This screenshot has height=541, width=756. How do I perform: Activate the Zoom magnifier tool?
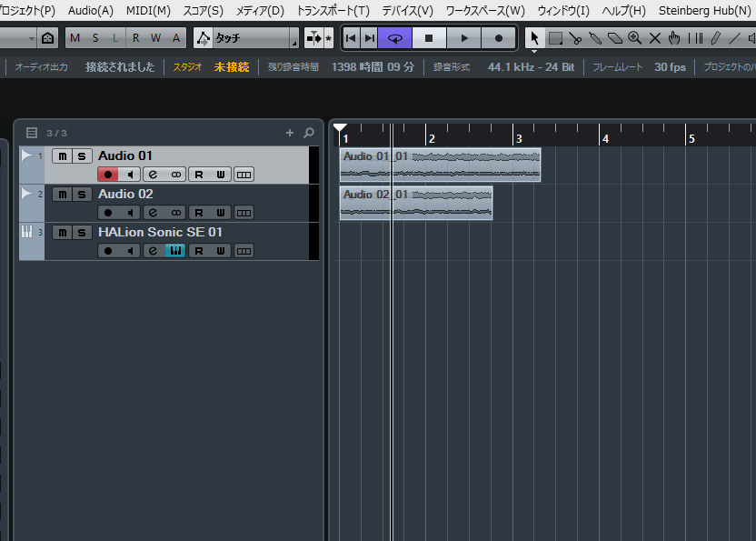pos(634,38)
